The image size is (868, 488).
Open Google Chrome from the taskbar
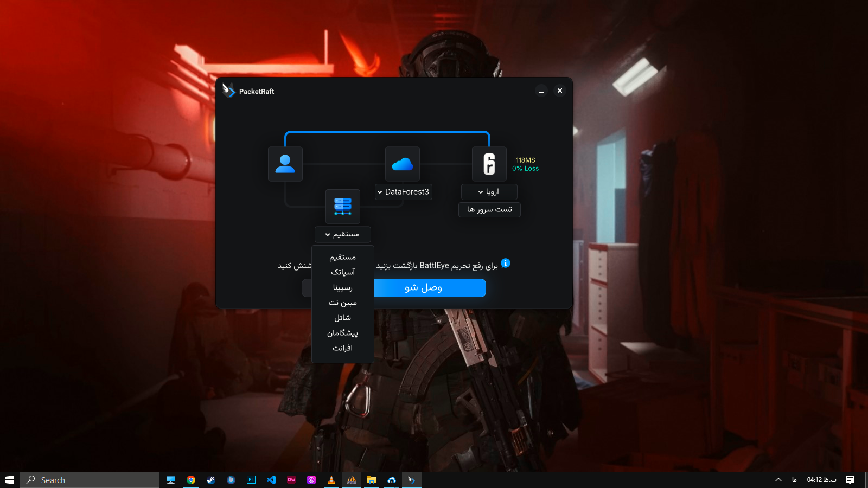click(x=191, y=480)
